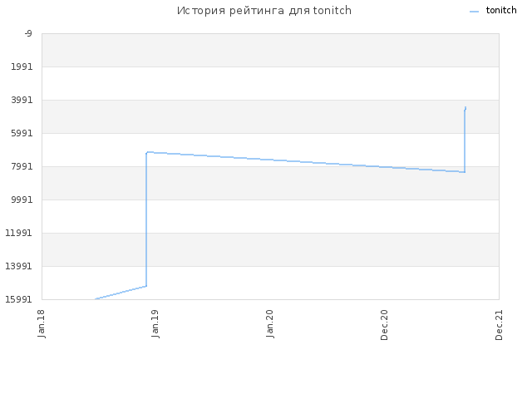Click the 7991 y-axis label

pos(22,166)
